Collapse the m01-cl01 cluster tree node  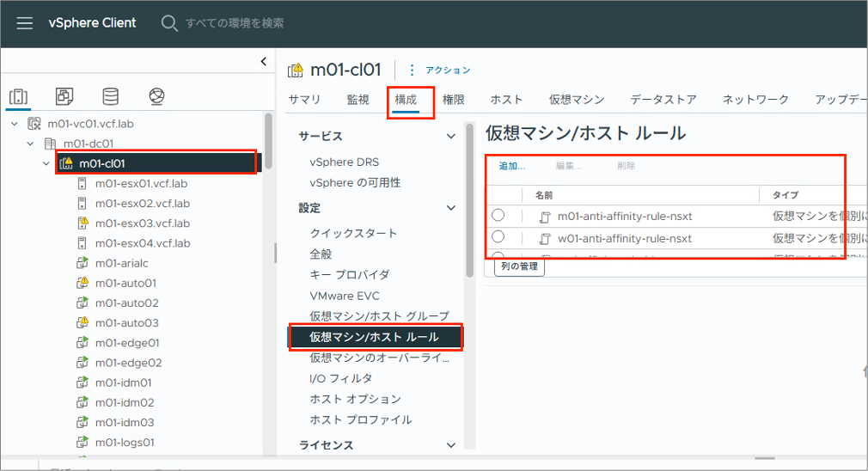pyautogui.click(x=46, y=163)
